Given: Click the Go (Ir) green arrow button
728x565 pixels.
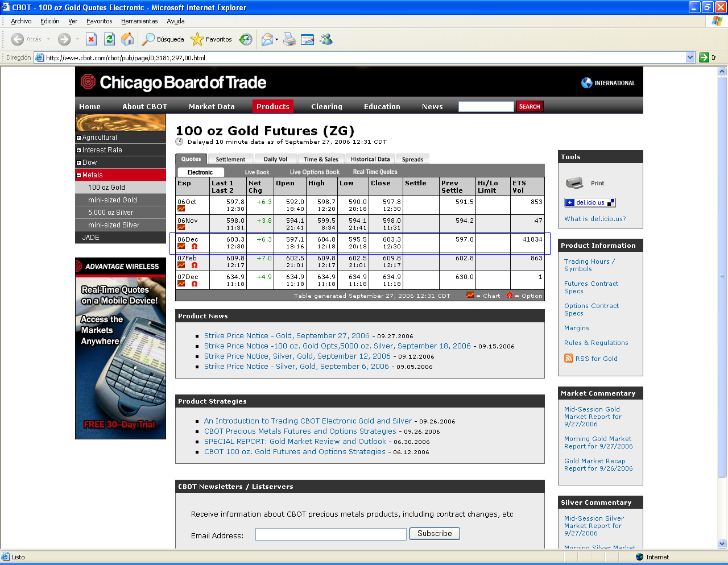Looking at the screenshot, I should [x=704, y=57].
